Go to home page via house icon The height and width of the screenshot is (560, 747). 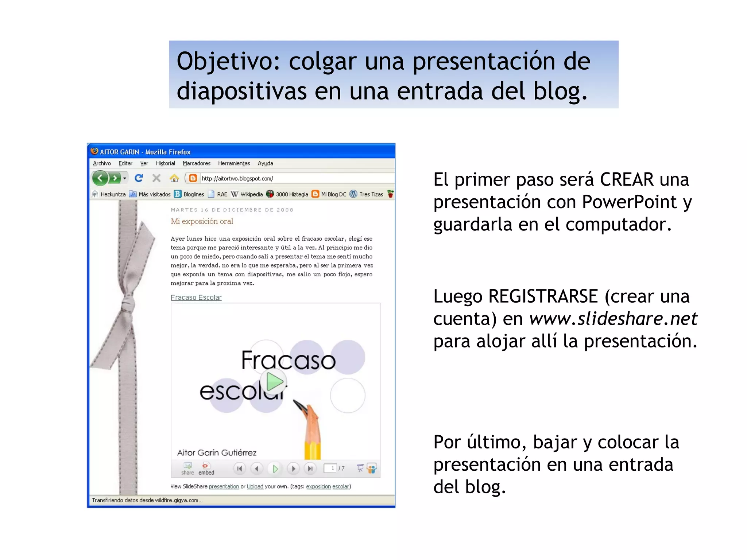coord(174,178)
